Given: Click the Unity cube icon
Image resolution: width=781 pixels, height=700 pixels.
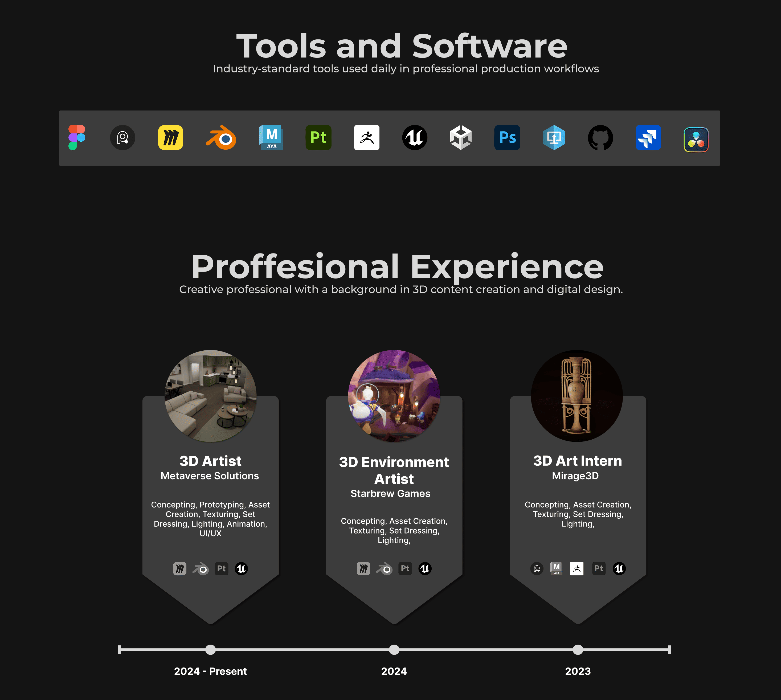Looking at the screenshot, I should coord(461,137).
